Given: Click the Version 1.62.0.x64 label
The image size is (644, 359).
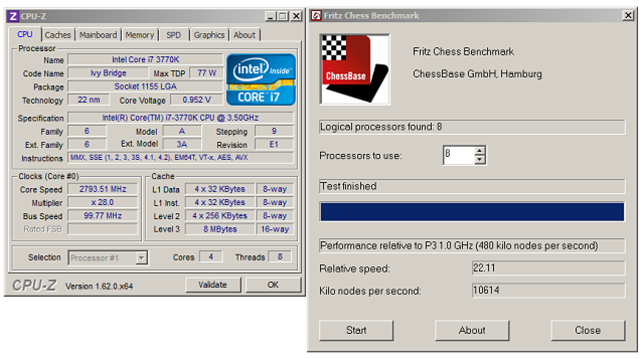Looking at the screenshot, I should click(99, 287).
